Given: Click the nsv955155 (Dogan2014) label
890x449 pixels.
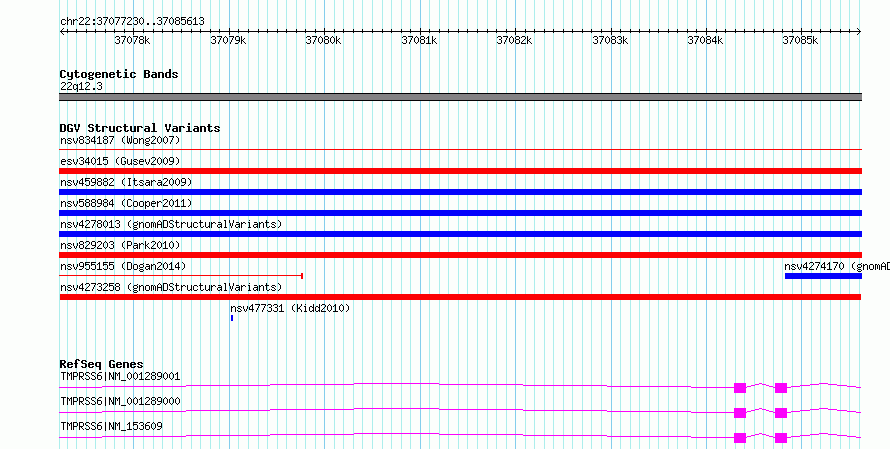Looking at the screenshot, I should 123,266.
